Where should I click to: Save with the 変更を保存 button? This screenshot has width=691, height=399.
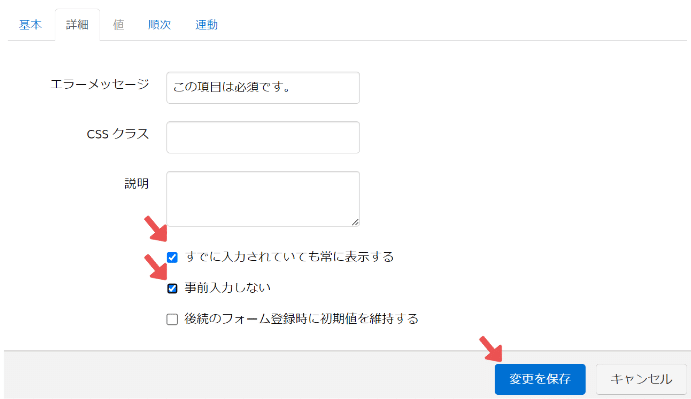540,379
